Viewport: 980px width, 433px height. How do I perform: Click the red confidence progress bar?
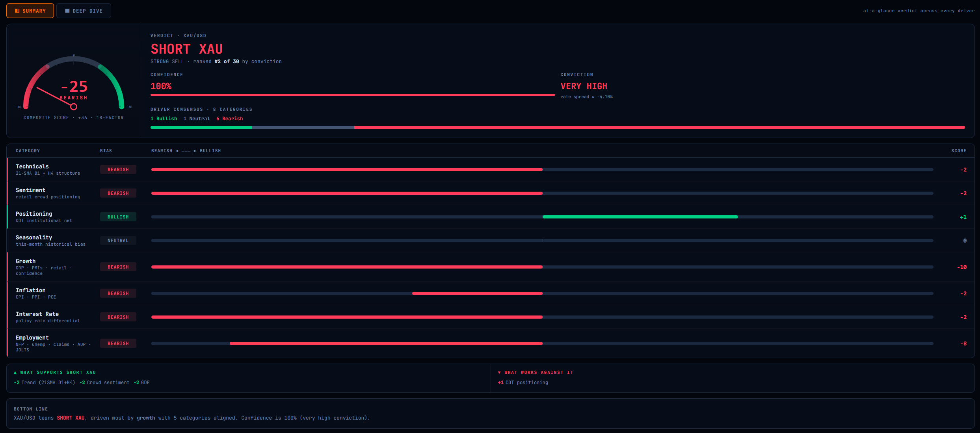tap(353, 95)
